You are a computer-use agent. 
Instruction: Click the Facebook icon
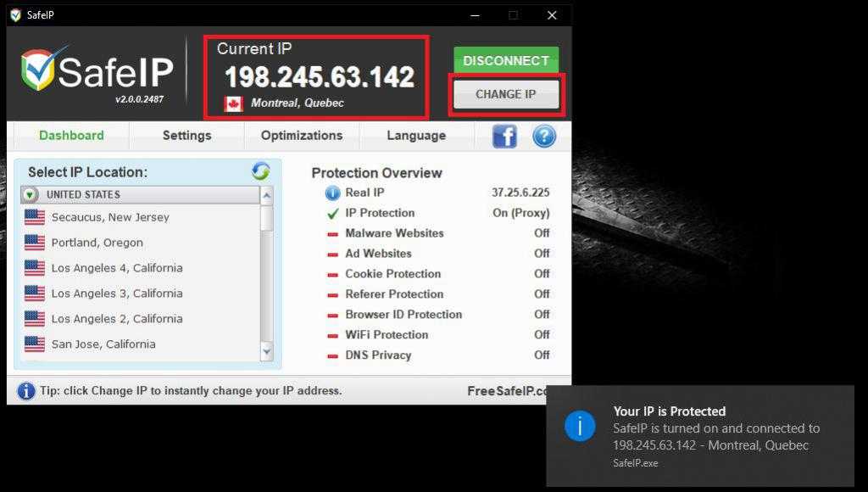[x=504, y=136]
